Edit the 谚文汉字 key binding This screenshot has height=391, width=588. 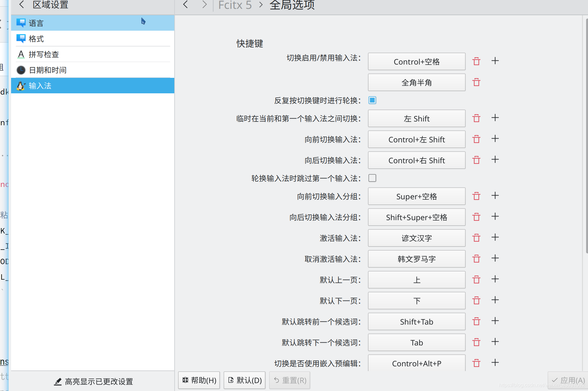pos(417,238)
